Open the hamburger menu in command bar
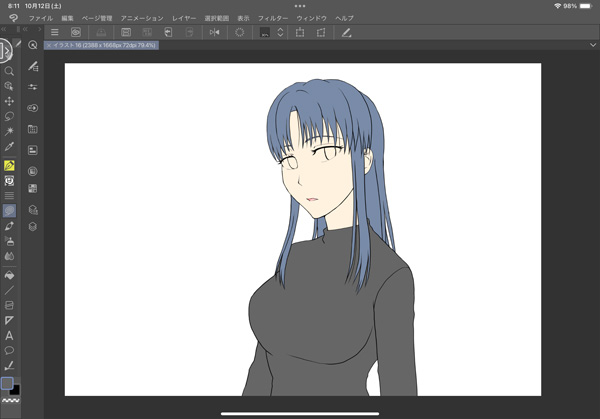The image size is (600, 419). (x=54, y=33)
